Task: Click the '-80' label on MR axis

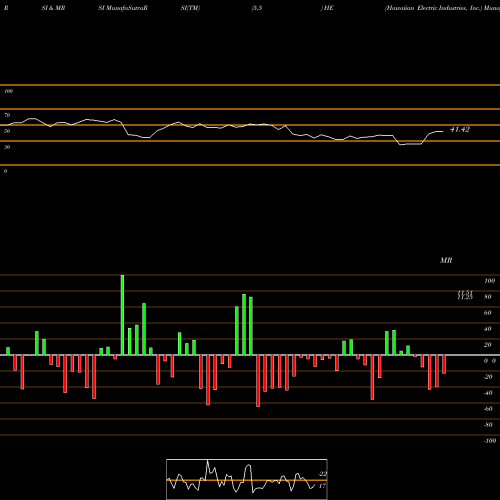Action: 488,425
